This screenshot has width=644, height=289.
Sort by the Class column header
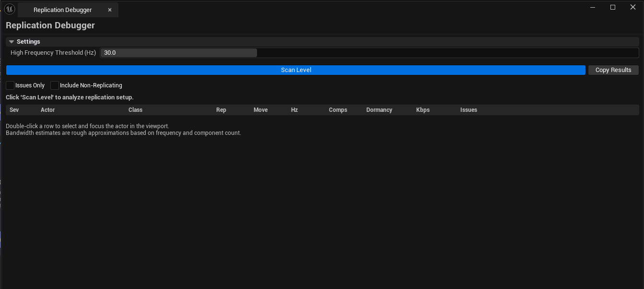tap(136, 110)
